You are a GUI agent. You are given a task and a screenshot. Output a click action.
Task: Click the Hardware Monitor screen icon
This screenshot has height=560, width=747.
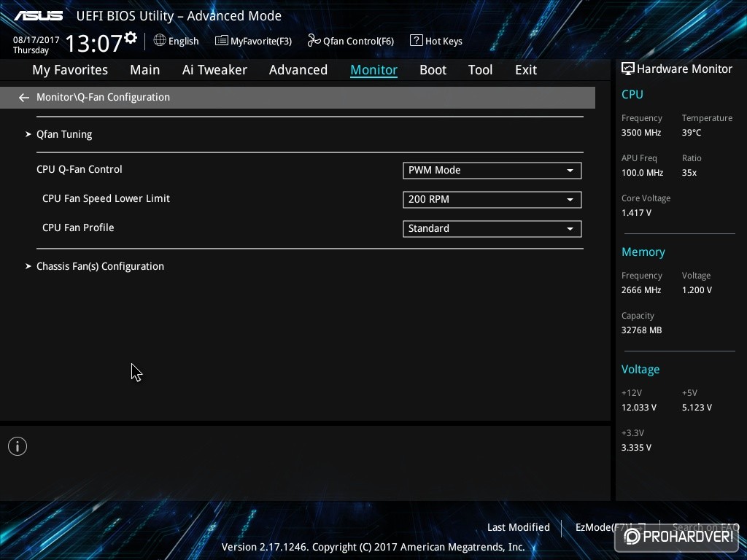628,69
